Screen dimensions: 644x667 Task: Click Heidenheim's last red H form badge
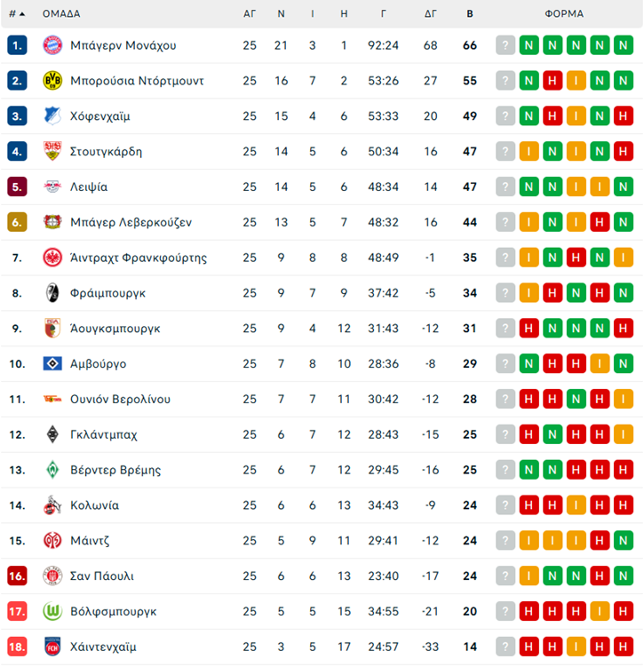[x=624, y=647]
